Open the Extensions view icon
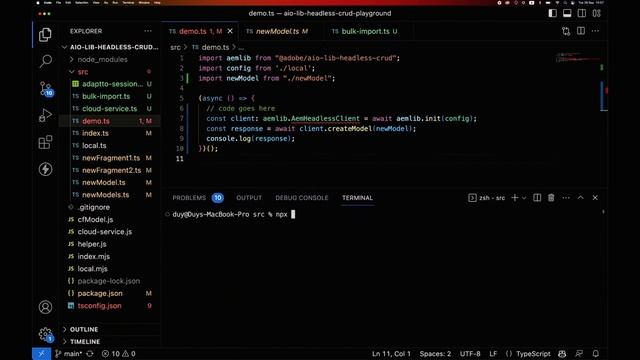This screenshot has width=640, height=360. point(45,142)
